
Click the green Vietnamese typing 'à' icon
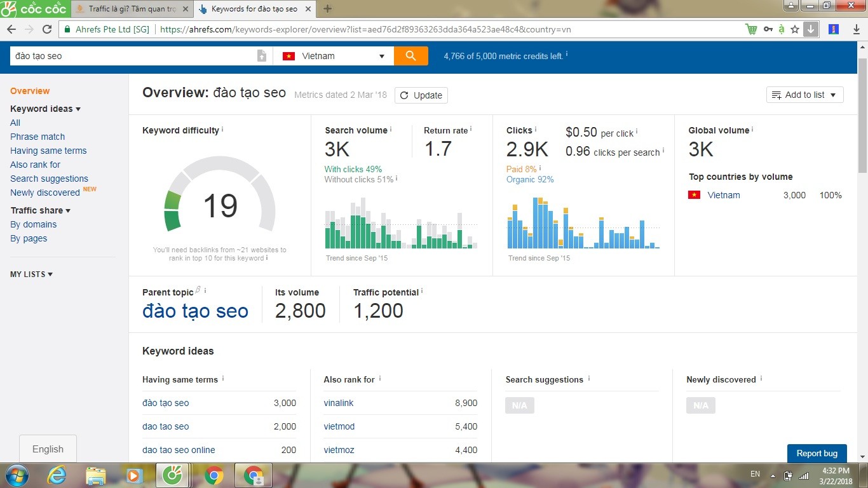781,29
